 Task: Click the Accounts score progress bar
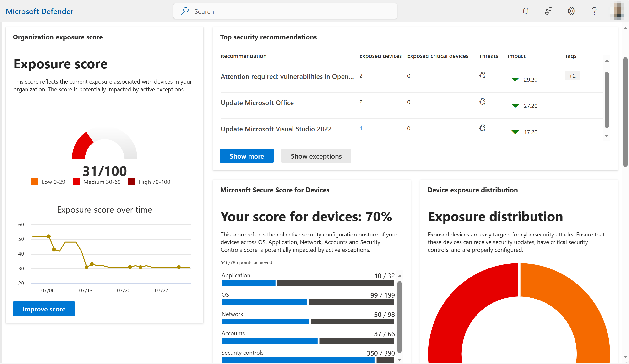tap(308, 341)
